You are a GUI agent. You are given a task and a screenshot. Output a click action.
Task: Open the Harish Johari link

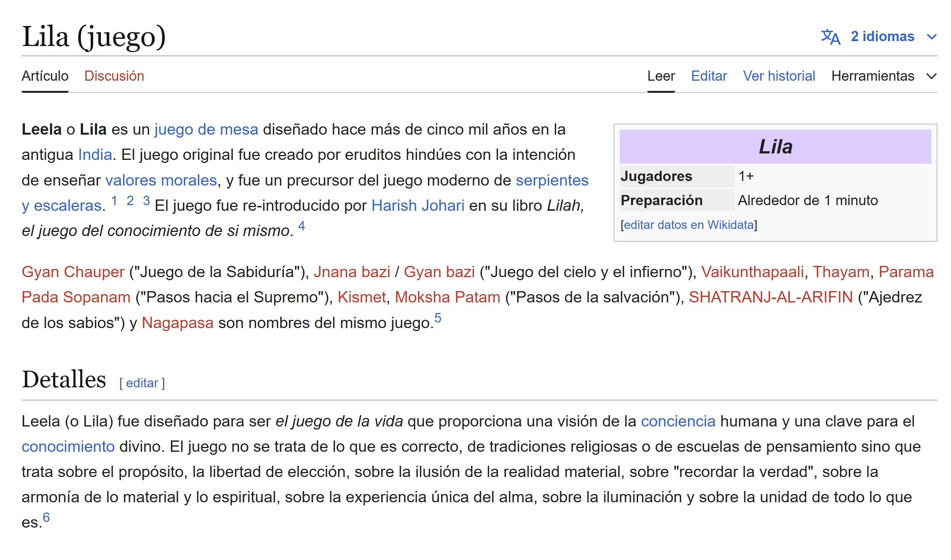(x=417, y=206)
